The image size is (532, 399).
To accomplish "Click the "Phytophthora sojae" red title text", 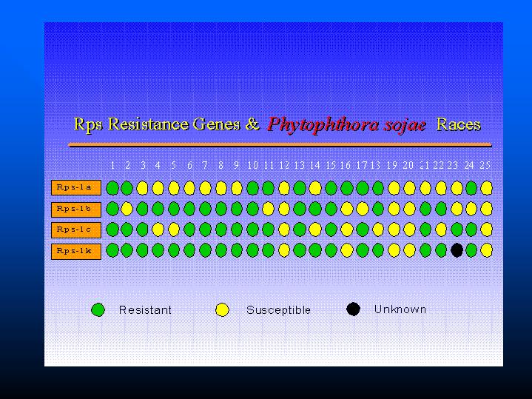I will [346, 124].
